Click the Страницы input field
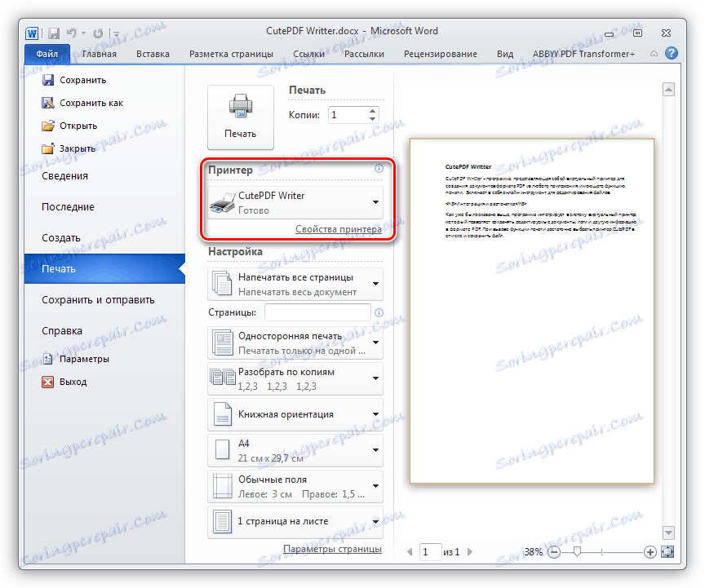 pyautogui.click(x=318, y=312)
